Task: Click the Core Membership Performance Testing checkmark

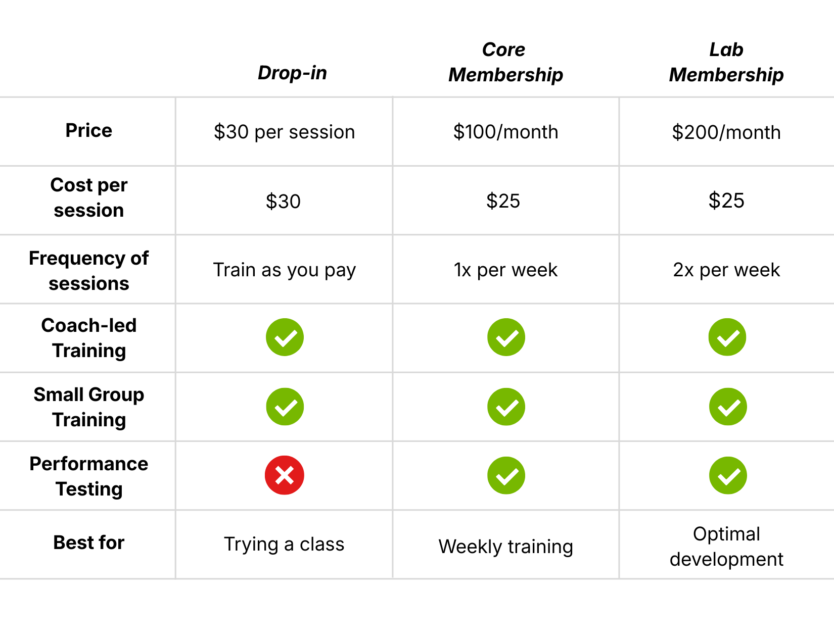Action: (x=506, y=475)
